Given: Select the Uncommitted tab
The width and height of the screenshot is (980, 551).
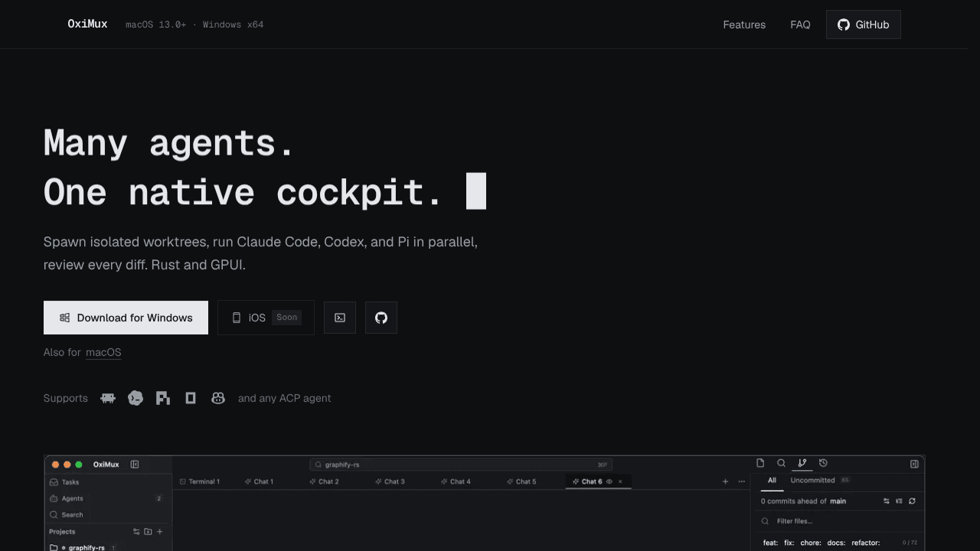Looking at the screenshot, I should point(812,481).
